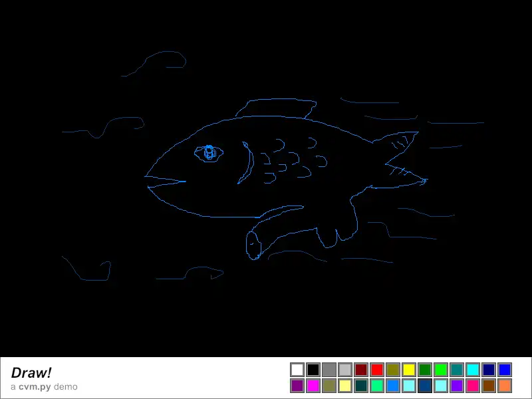This screenshot has height=399, width=532.
Task: Select the black color swatch
Action: coord(313,370)
